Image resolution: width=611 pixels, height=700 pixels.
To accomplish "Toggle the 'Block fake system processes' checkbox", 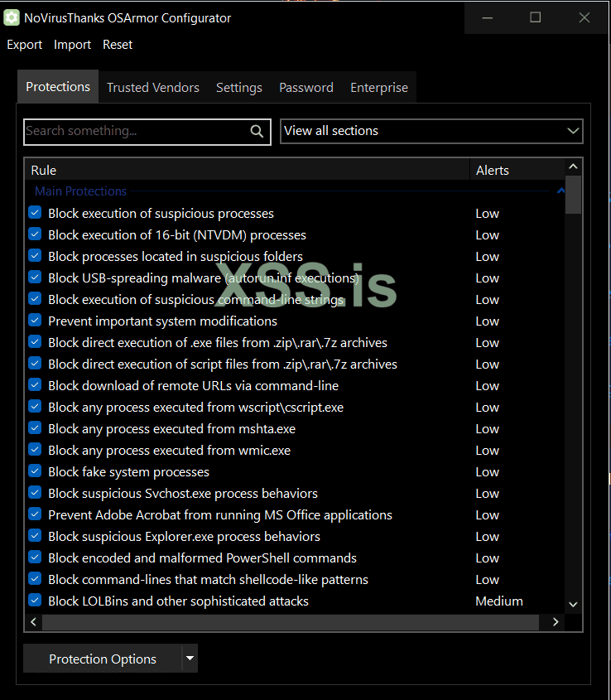I will click(35, 471).
